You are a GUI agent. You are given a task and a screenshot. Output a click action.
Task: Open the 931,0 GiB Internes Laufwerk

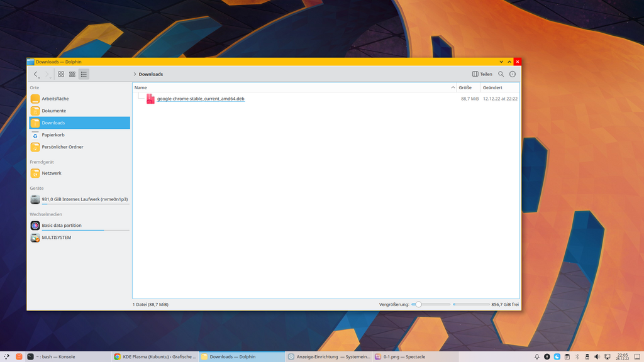(84, 199)
